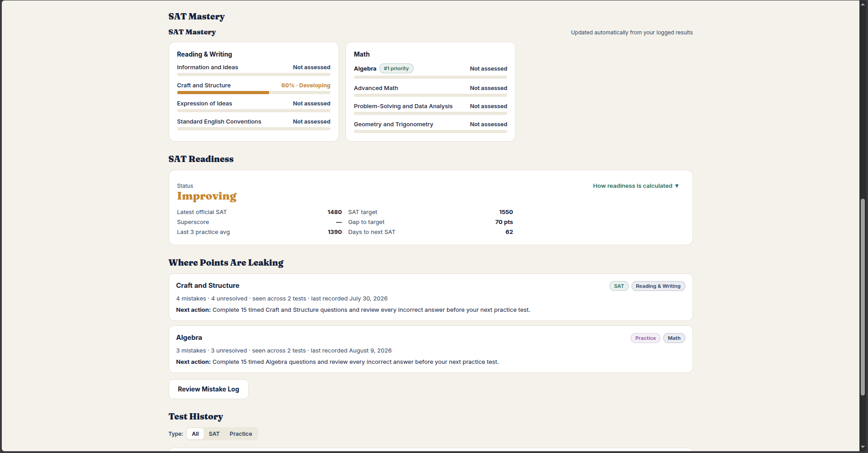868x453 pixels.
Task: Filter test history by Practice
Action: click(241, 434)
